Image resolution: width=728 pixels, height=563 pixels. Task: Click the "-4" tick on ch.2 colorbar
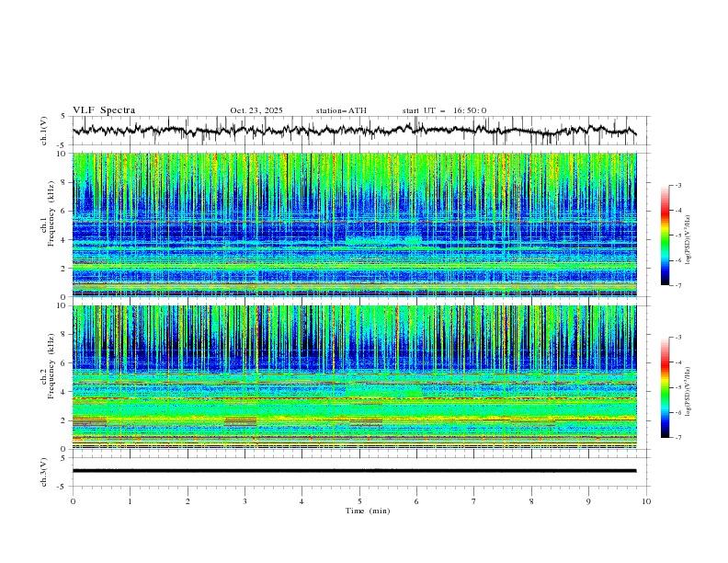677,362
